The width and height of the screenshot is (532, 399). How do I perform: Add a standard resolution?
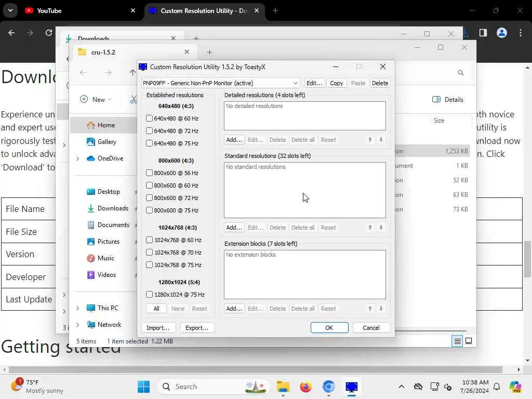tap(234, 228)
